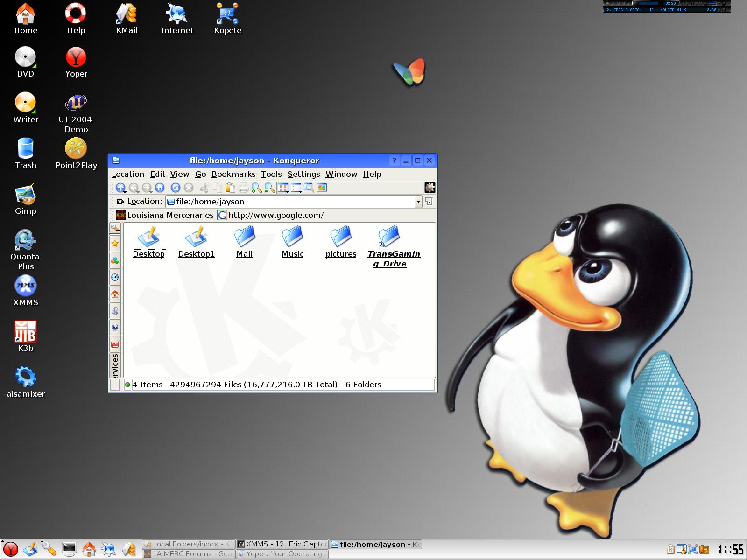Click the panel clock showing 11:55
The width and height of the screenshot is (747, 560).
[731, 549]
